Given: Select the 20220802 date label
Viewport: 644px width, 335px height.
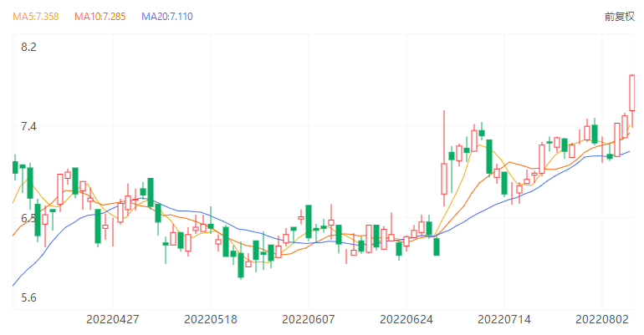Looking at the screenshot, I should tap(602, 319).
